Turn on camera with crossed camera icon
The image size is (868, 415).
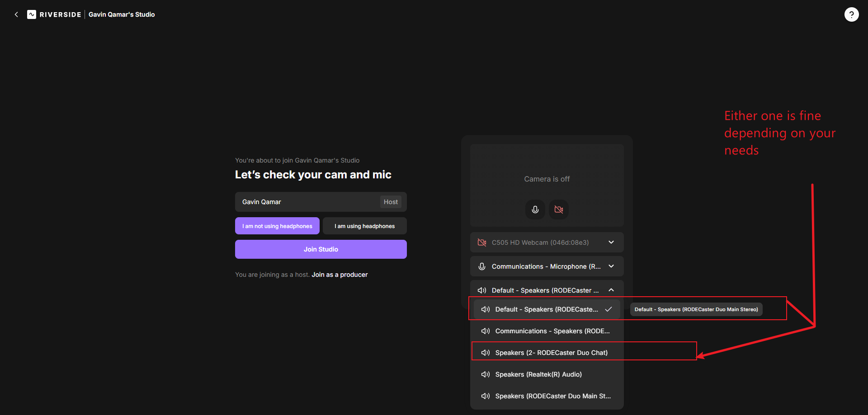coord(559,210)
